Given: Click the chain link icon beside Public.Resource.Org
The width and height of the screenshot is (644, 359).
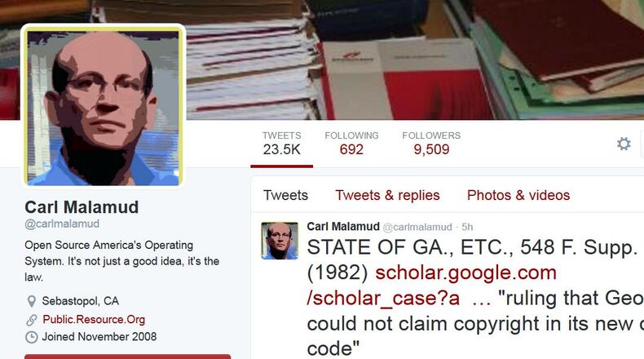Looking at the screenshot, I should 32,320.
